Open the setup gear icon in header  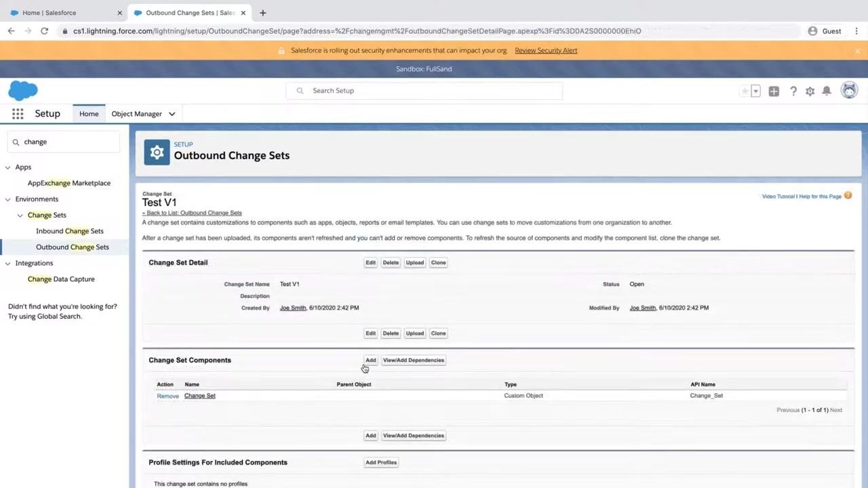click(x=810, y=91)
